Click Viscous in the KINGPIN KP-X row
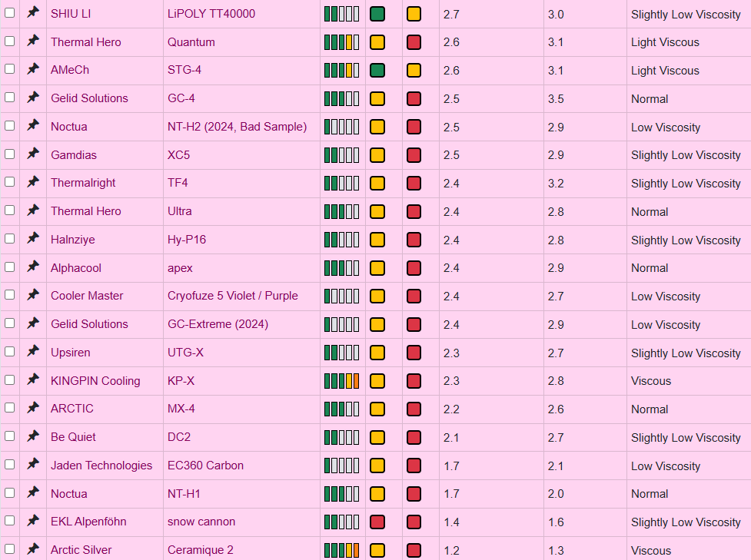The height and width of the screenshot is (560, 751). (x=651, y=381)
